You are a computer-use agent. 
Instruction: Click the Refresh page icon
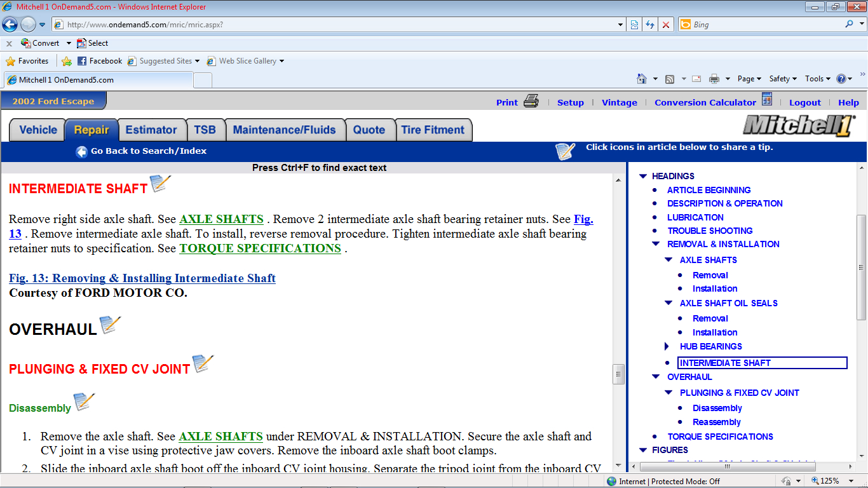click(x=650, y=25)
